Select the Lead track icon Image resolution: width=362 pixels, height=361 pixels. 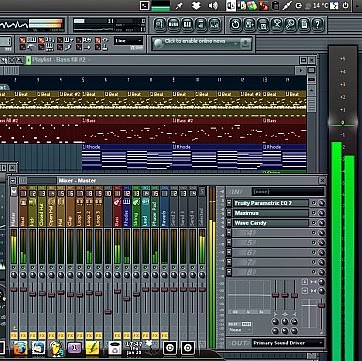(146, 202)
